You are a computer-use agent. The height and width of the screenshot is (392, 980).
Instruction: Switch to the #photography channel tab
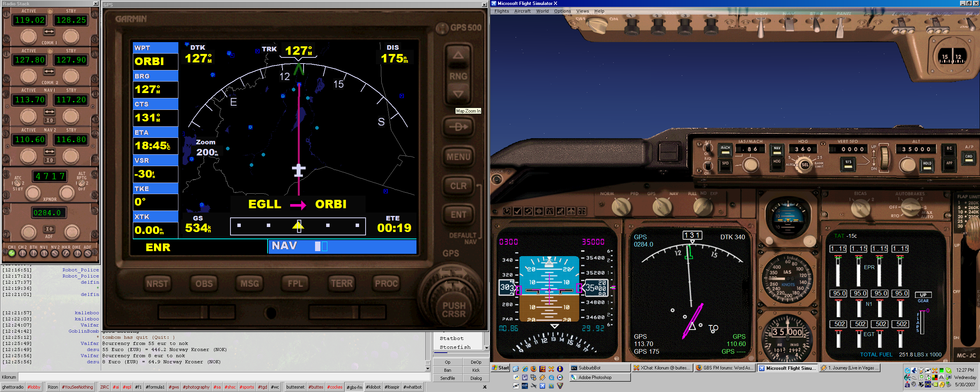196,387
